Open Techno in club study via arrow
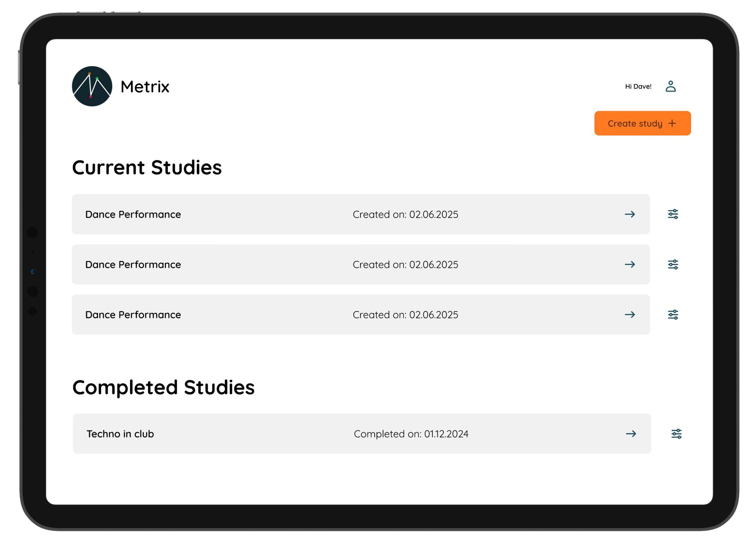Screen dimensions: 756x541 (x=631, y=434)
